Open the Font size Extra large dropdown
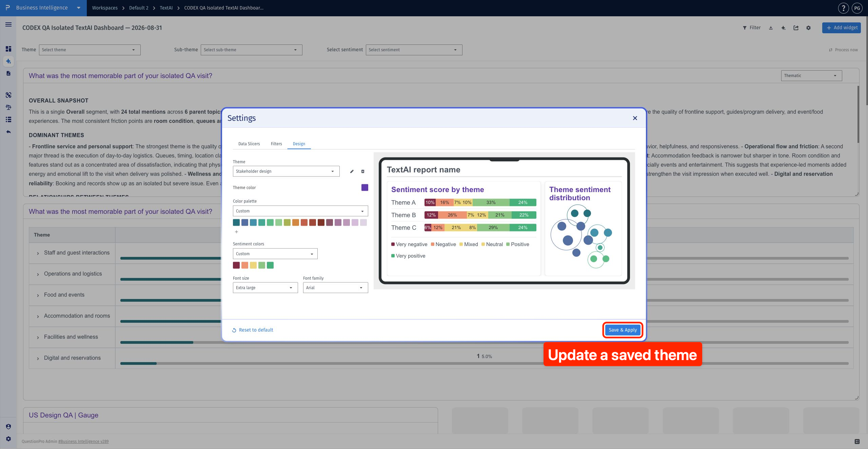The width and height of the screenshot is (868, 449). pyautogui.click(x=265, y=288)
